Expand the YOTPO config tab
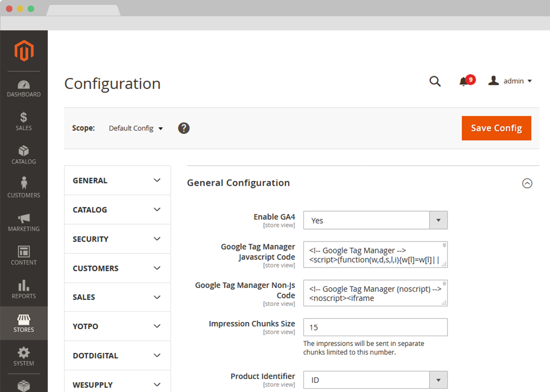550x392 pixels. tap(117, 326)
